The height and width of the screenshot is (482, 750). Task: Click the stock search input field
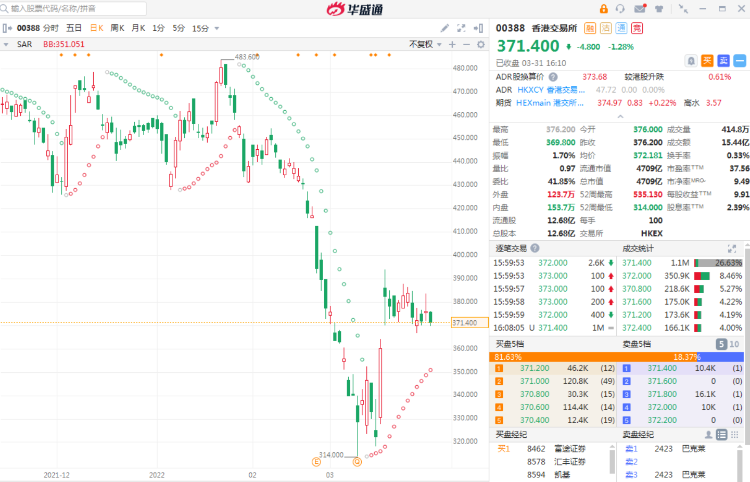[74, 9]
